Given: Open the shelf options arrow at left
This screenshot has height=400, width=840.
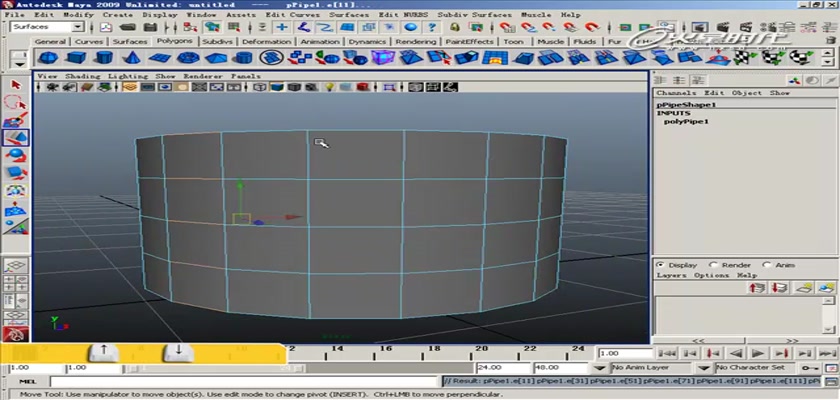Looking at the screenshot, I should point(20,64).
